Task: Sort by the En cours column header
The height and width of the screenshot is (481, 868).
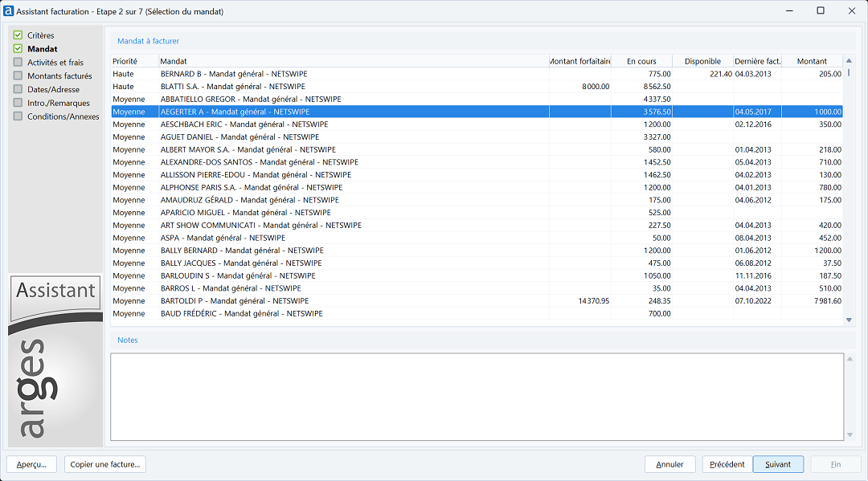Action: (641, 61)
